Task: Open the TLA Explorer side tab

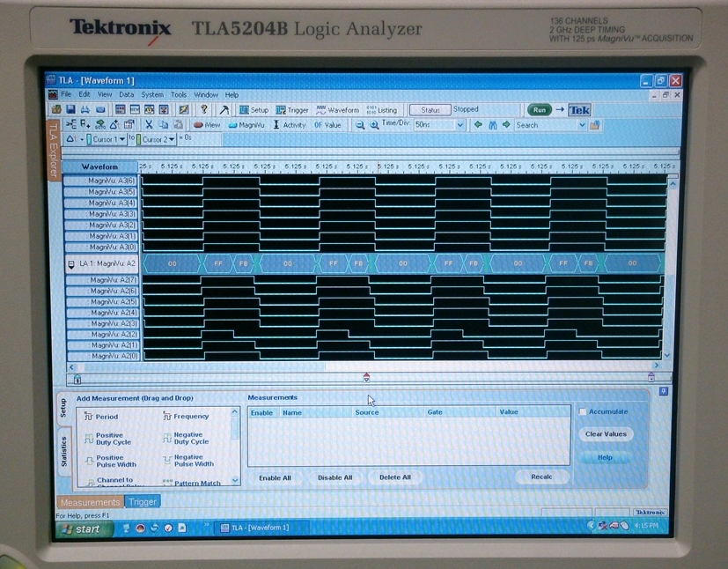Action: pyautogui.click(x=54, y=150)
